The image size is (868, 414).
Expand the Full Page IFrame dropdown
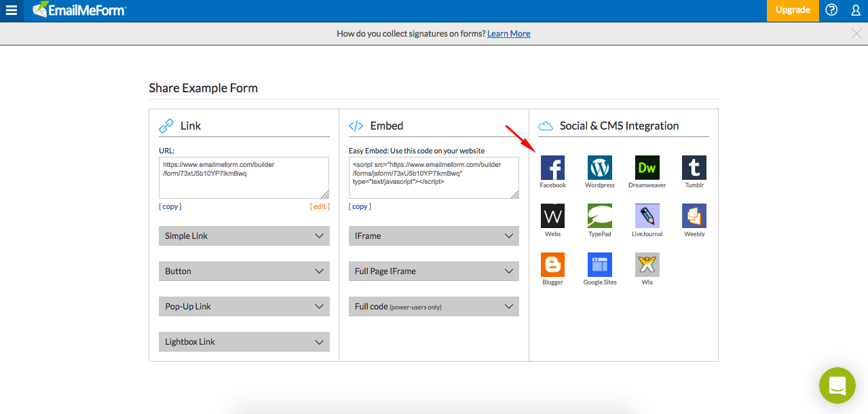[433, 271]
